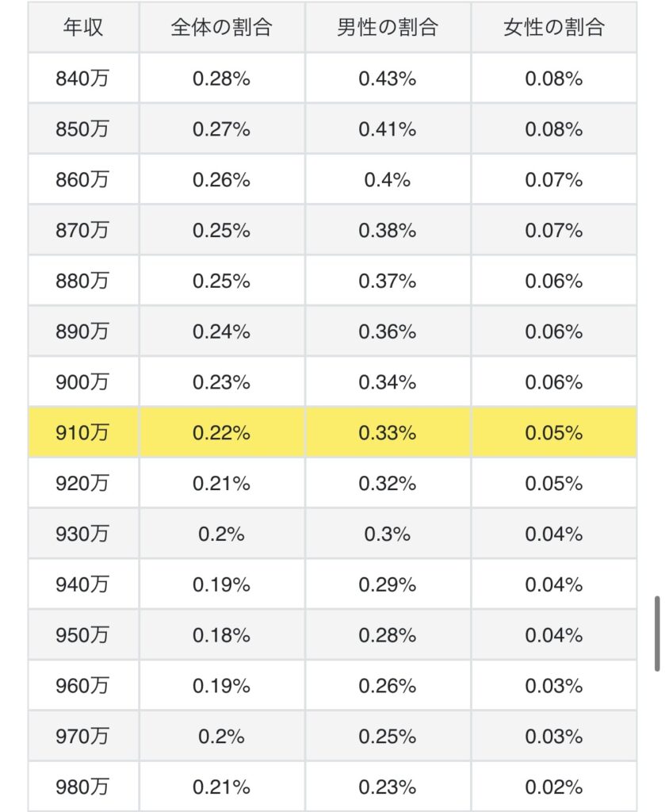This screenshot has width=665, height=812.
Task: Click the vertical scrollbar thumb
Action: click(657, 634)
